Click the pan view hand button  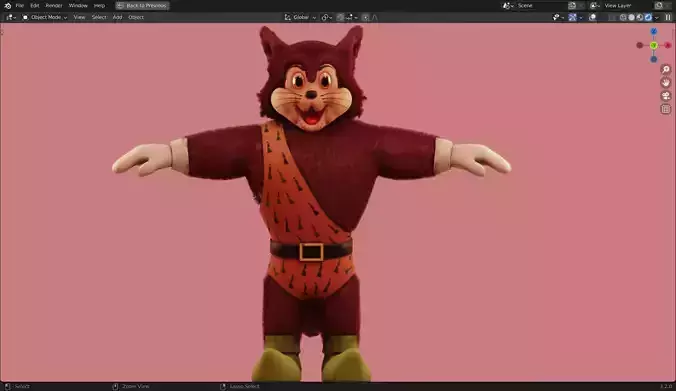(x=666, y=82)
